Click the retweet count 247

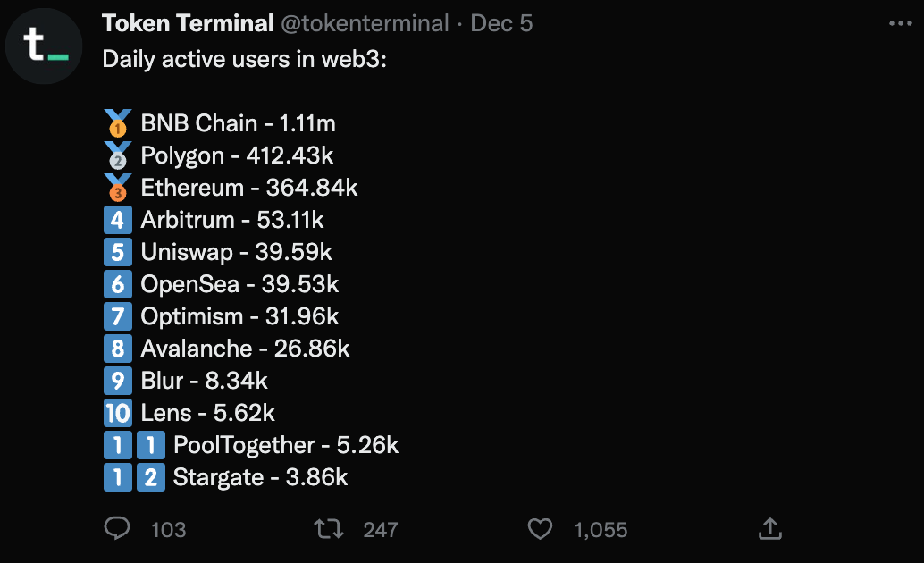(380, 530)
